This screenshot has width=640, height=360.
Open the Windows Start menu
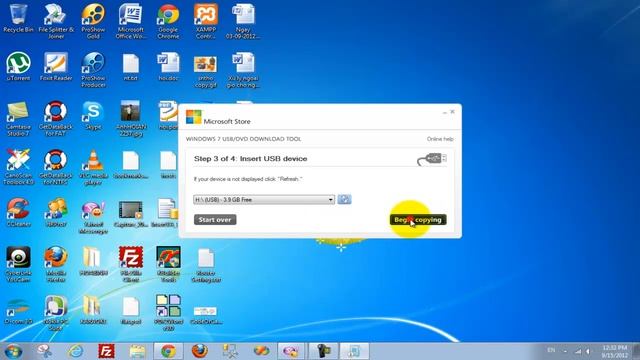coord(13,351)
